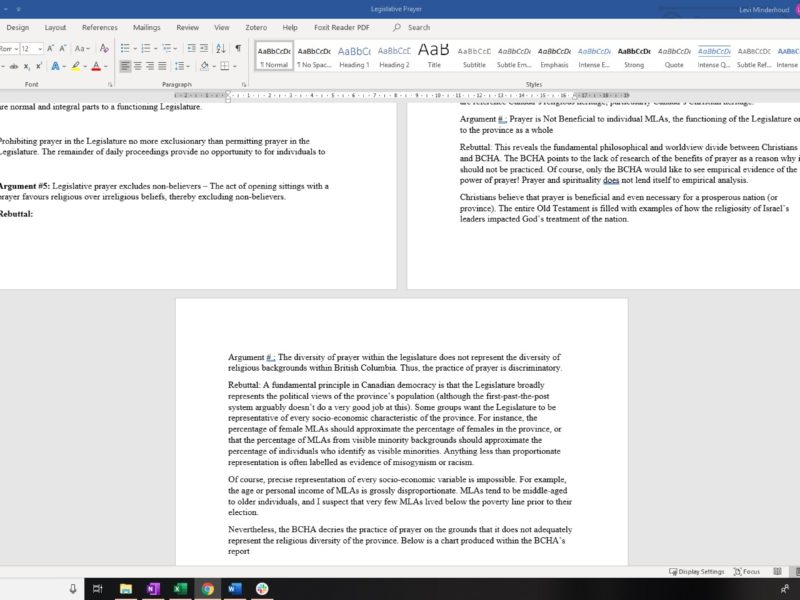Click the Increase Indent icon
Screen dimensions: 800x600
pyautogui.click(x=203, y=48)
